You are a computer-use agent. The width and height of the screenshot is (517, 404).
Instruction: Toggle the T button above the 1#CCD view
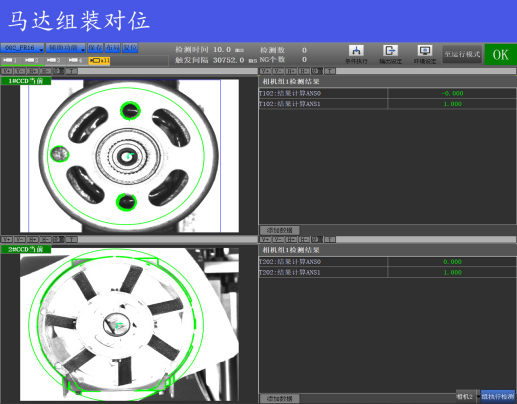[x=71, y=71]
